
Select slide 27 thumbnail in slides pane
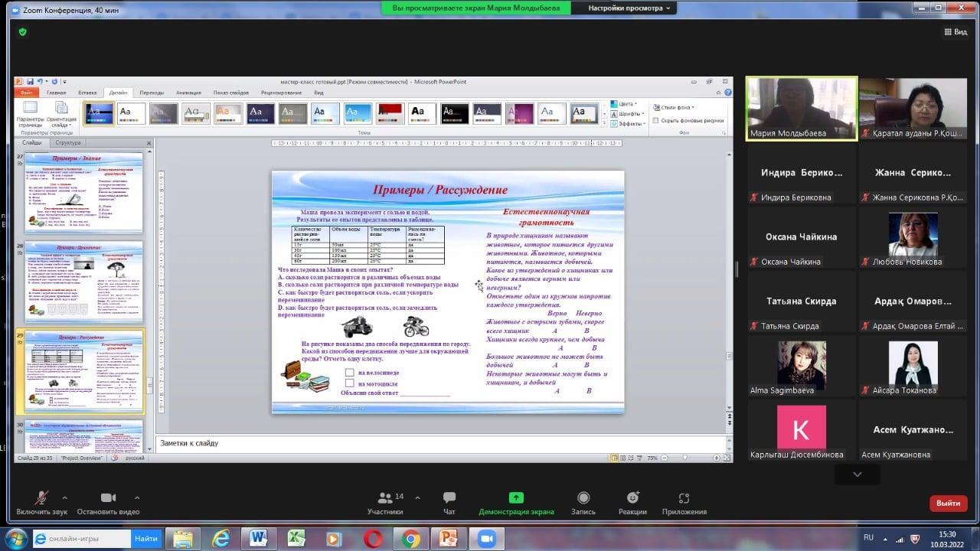(x=83, y=192)
